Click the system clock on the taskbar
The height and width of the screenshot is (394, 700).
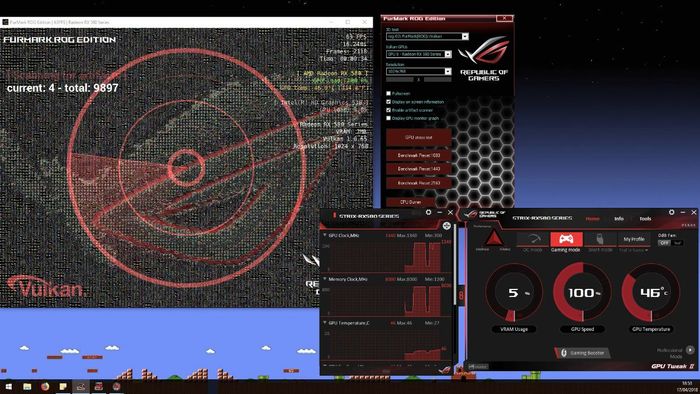pyautogui.click(x=688, y=386)
